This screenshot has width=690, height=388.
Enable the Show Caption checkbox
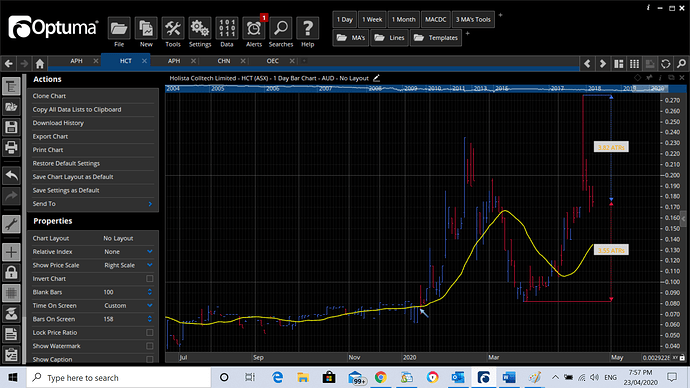point(150,359)
